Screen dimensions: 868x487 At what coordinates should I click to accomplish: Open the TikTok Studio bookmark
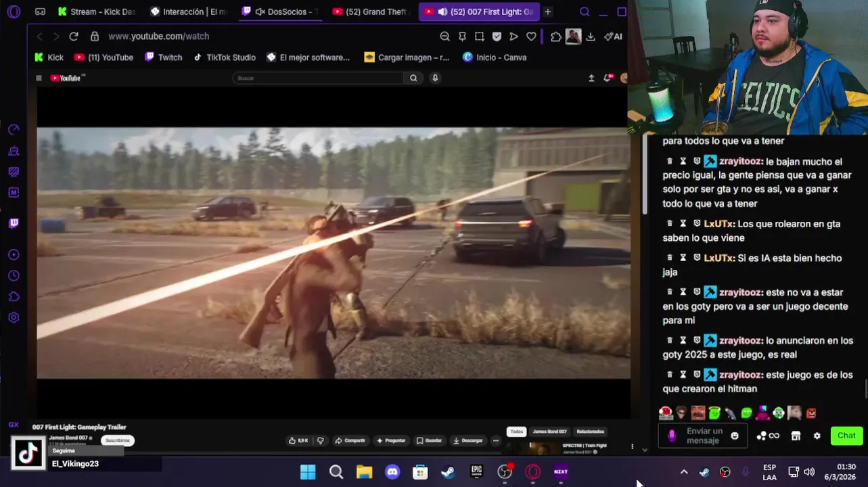(x=225, y=57)
